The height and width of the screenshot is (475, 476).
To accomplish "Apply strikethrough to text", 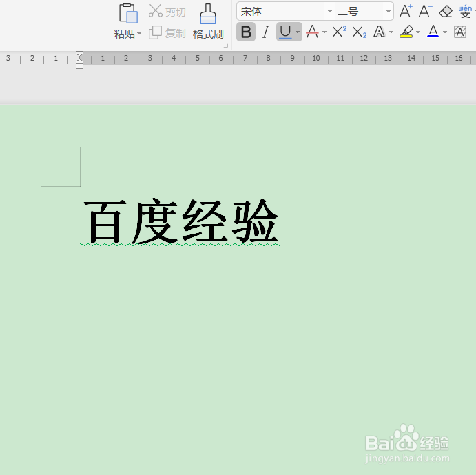I will pos(312,32).
